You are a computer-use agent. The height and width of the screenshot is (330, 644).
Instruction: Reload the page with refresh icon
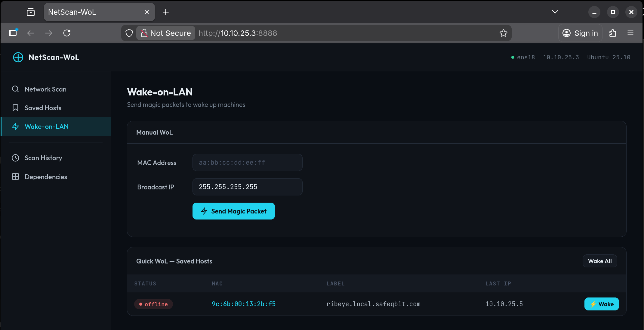point(67,33)
